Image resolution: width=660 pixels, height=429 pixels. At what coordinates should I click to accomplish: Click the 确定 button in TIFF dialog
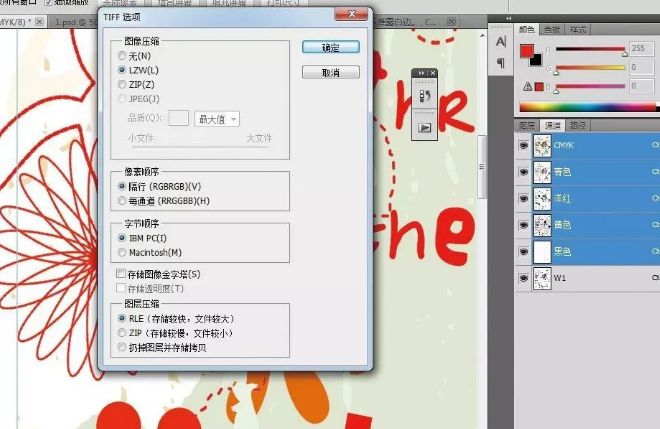coord(331,47)
